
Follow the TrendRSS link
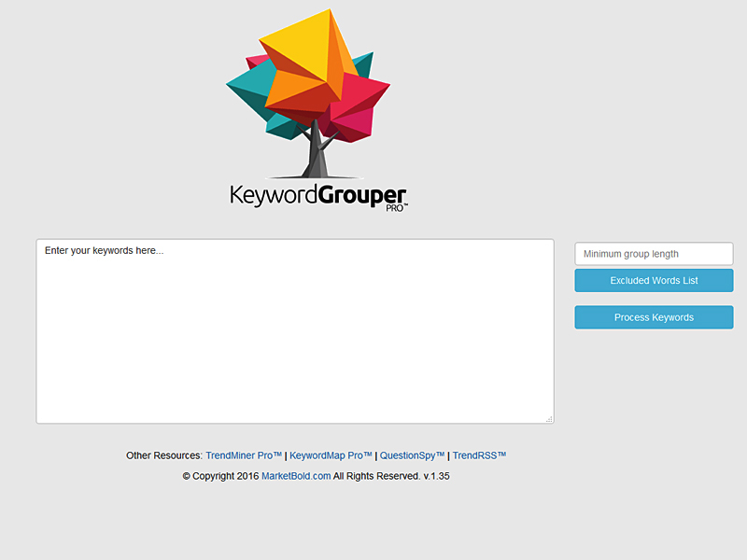click(479, 455)
